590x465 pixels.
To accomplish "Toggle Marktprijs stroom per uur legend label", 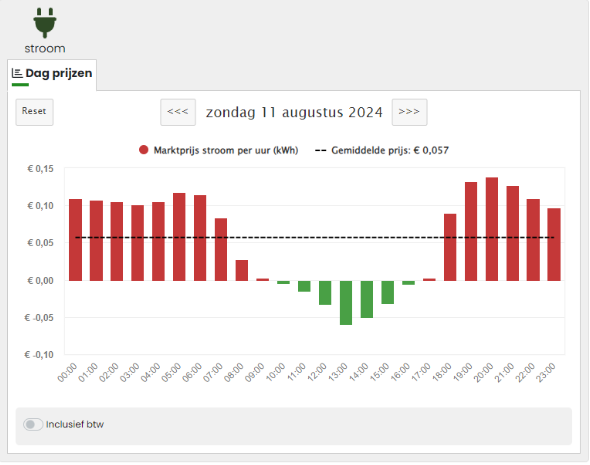I will tap(226, 150).
